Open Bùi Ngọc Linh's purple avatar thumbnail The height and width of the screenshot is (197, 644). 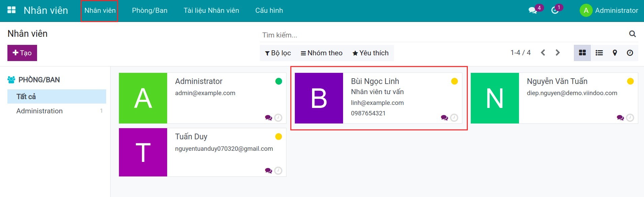pos(319,98)
